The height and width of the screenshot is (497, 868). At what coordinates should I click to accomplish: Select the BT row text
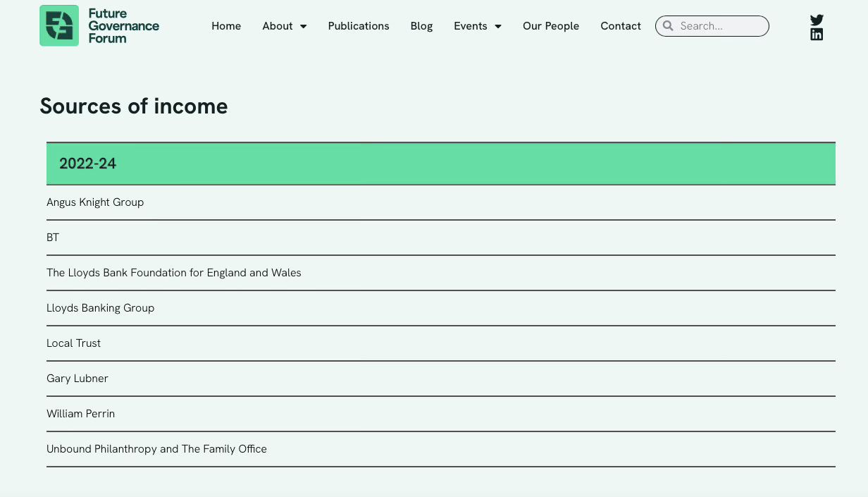pyautogui.click(x=53, y=238)
